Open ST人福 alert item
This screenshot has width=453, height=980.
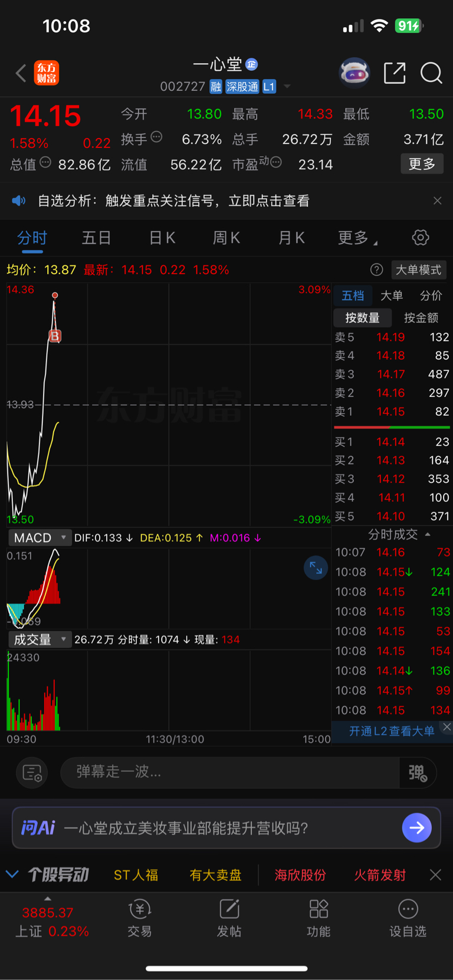pyautogui.click(x=136, y=875)
